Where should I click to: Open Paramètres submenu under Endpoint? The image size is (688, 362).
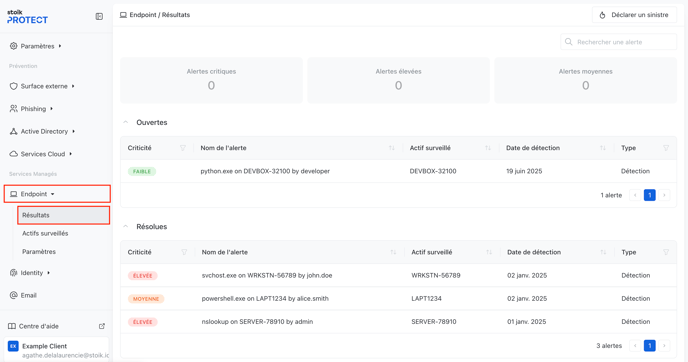pyautogui.click(x=39, y=252)
